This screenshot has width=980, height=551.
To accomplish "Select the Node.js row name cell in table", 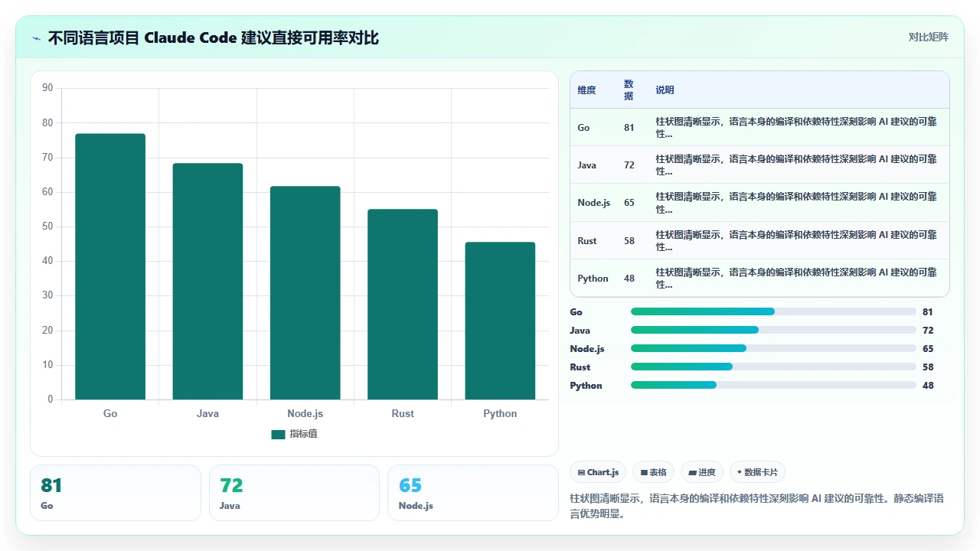I will click(593, 203).
